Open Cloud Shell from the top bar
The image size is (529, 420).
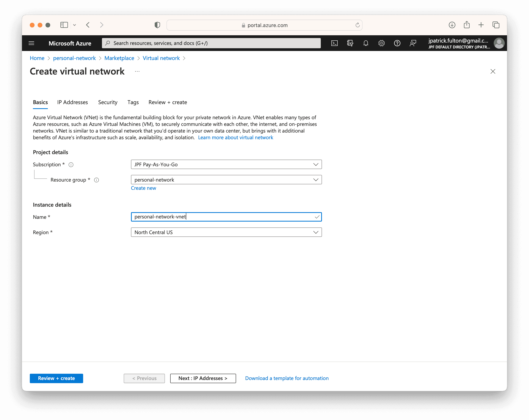pos(334,43)
